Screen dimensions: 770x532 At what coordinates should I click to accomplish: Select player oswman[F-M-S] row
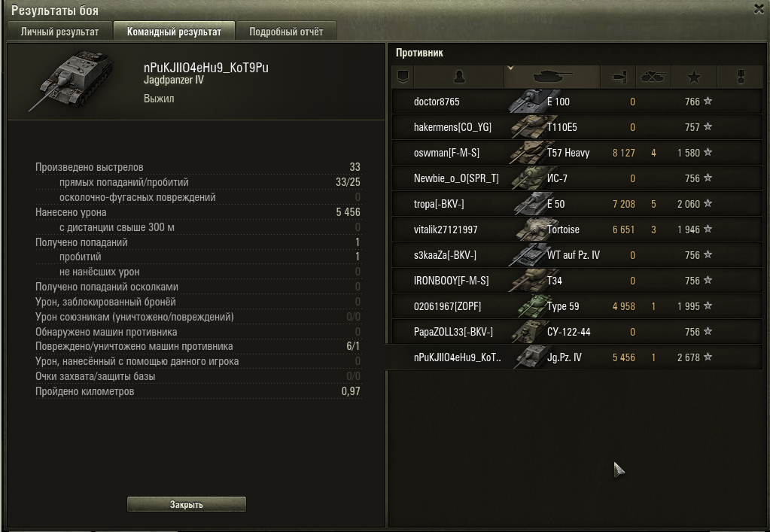(x=577, y=153)
